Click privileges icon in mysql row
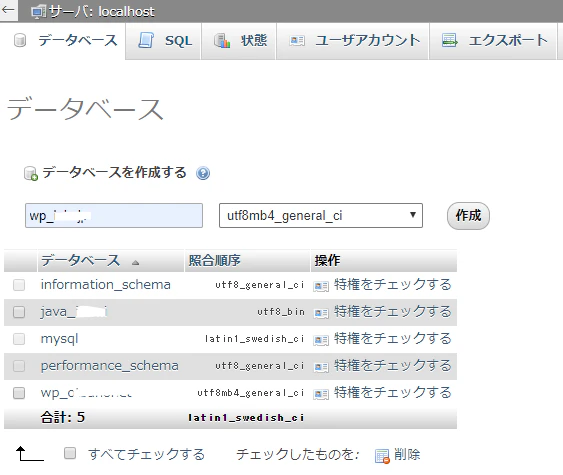The height and width of the screenshot is (475, 563). tap(321, 340)
